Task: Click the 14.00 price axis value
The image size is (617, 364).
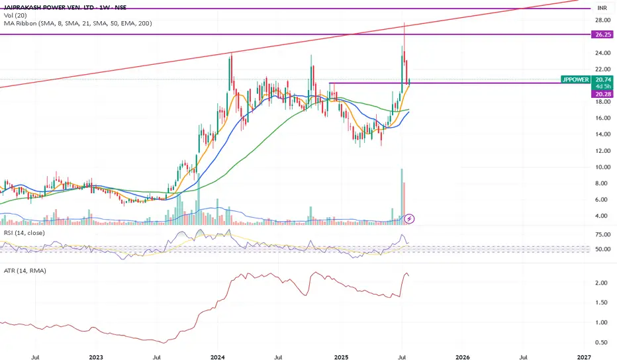Action: pyautogui.click(x=603, y=134)
